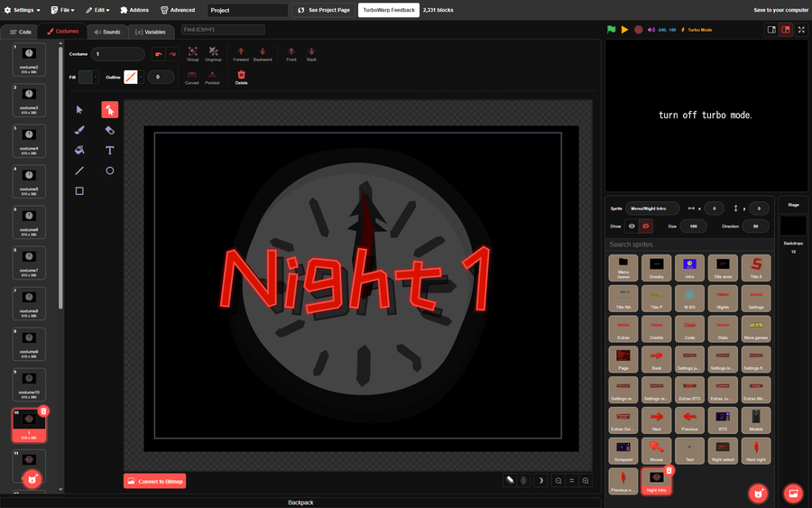The width and height of the screenshot is (812, 508).
Task: Zoom out the paint canvas
Action: point(558,481)
